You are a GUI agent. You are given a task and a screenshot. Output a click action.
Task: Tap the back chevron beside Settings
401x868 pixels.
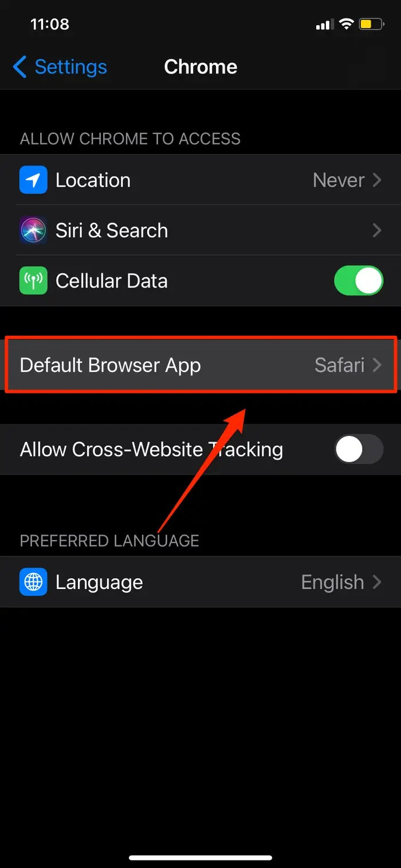[19, 67]
